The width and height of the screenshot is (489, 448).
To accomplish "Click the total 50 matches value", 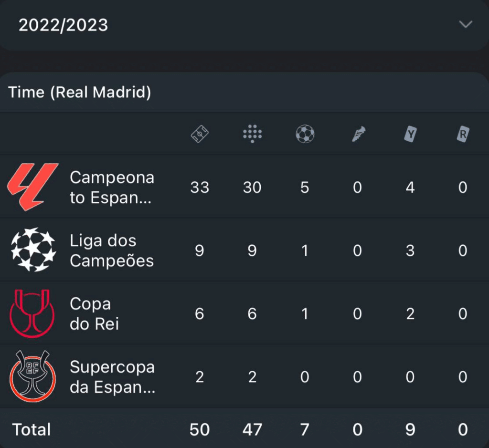I will coord(200,429).
